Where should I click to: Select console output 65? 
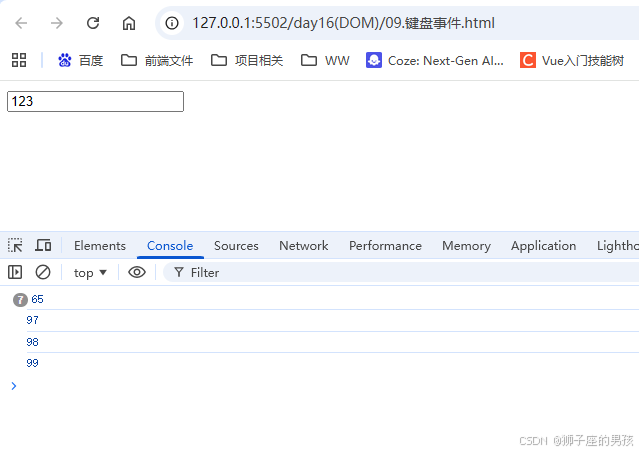pyautogui.click(x=37, y=300)
